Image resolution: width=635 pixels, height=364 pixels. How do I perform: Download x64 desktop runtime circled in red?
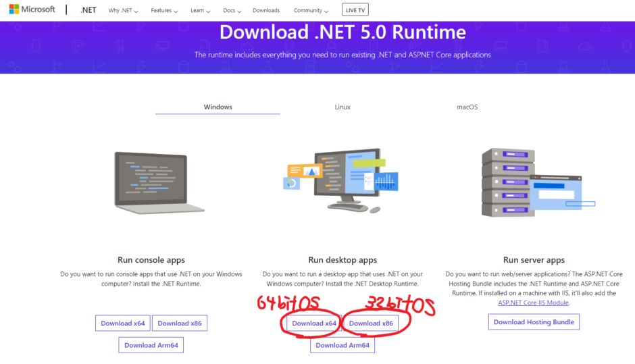pos(314,323)
